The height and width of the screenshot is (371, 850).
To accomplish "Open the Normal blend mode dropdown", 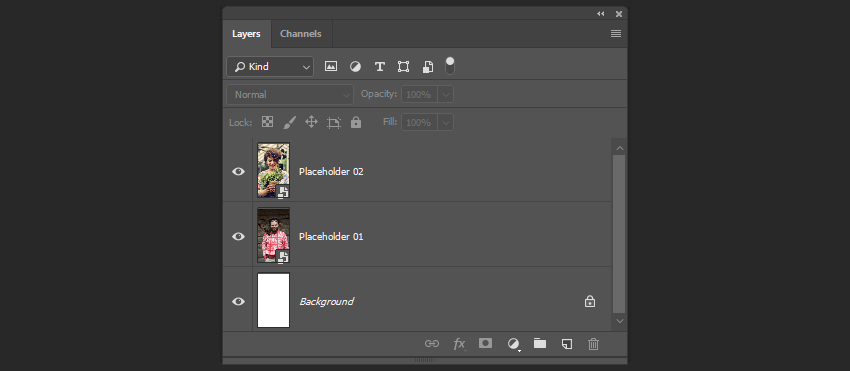I will tap(290, 94).
